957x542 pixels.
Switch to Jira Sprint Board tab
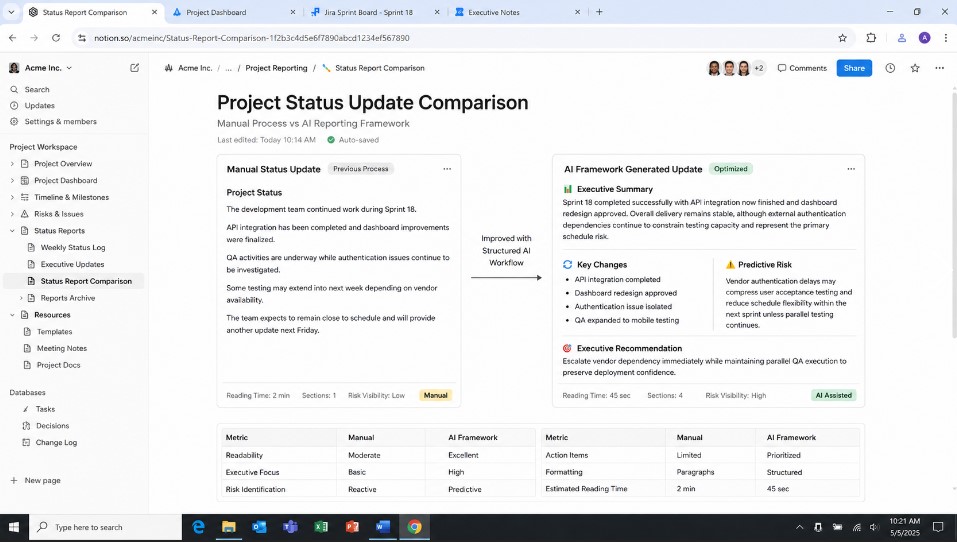coord(375,12)
